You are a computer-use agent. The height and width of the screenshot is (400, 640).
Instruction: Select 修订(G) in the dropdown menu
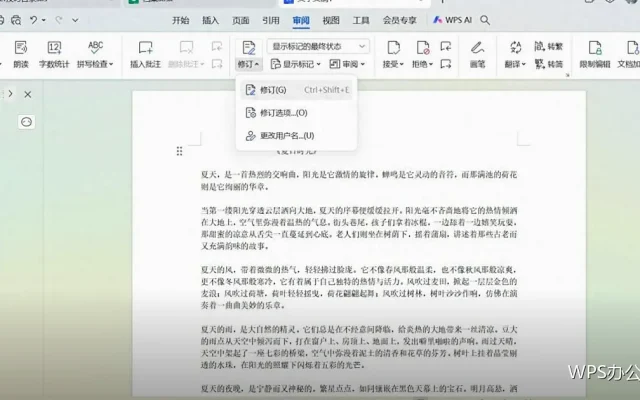pos(296,90)
